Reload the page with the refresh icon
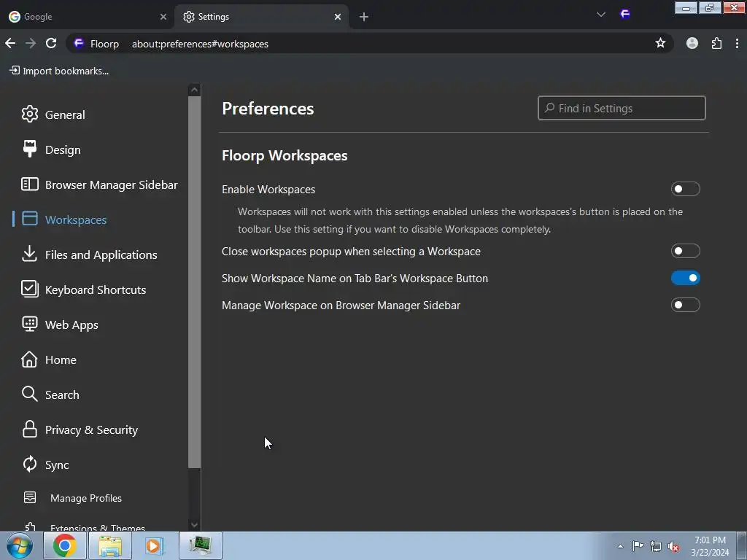The image size is (747, 560). coord(51,43)
